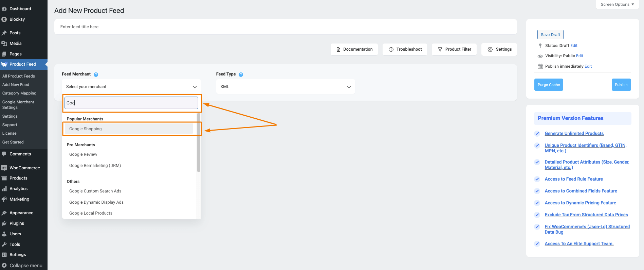The width and height of the screenshot is (644, 270).
Task: Click the Product Filter funnel icon
Action: pyautogui.click(x=440, y=50)
